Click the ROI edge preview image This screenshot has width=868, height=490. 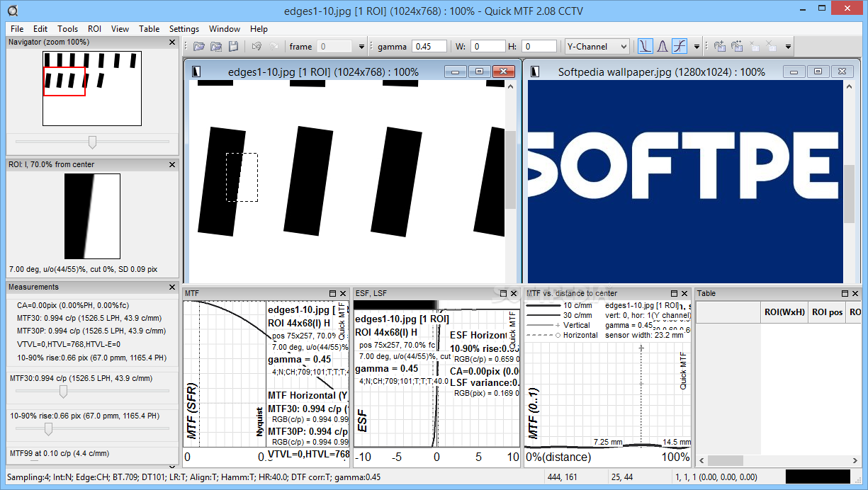tap(92, 216)
